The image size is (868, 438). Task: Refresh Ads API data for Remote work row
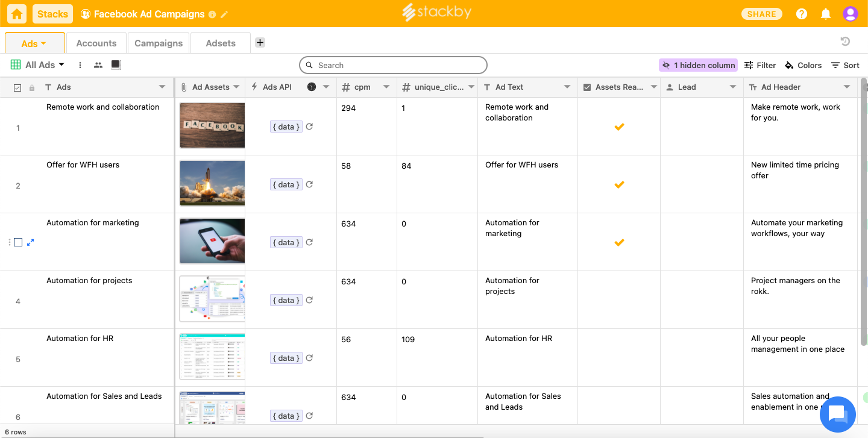(x=309, y=127)
